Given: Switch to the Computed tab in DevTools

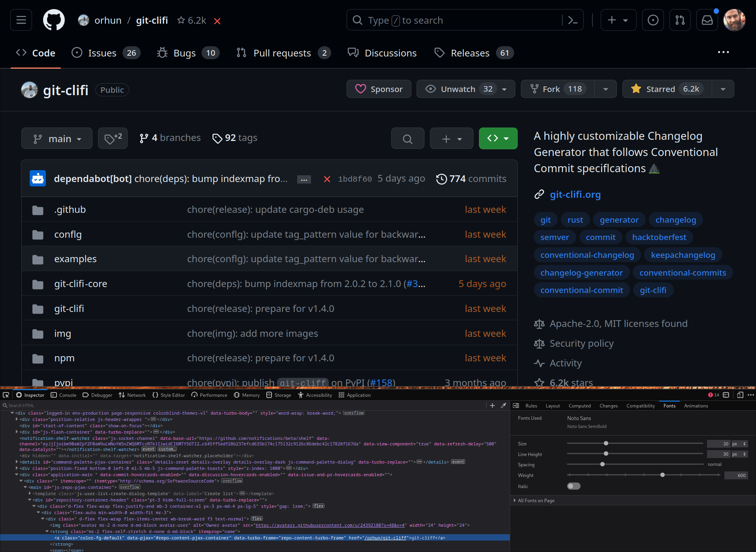Looking at the screenshot, I should coord(579,406).
